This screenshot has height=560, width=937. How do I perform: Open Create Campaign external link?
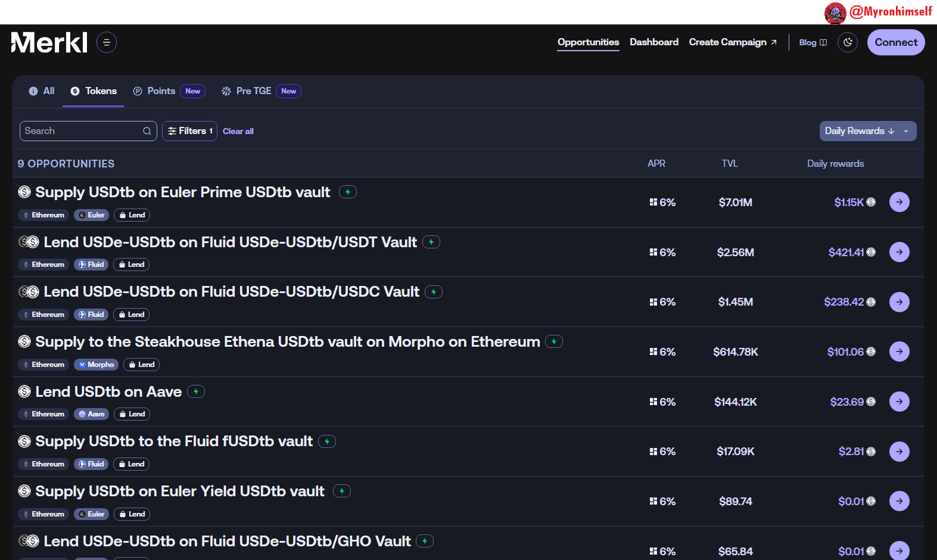[x=733, y=42]
